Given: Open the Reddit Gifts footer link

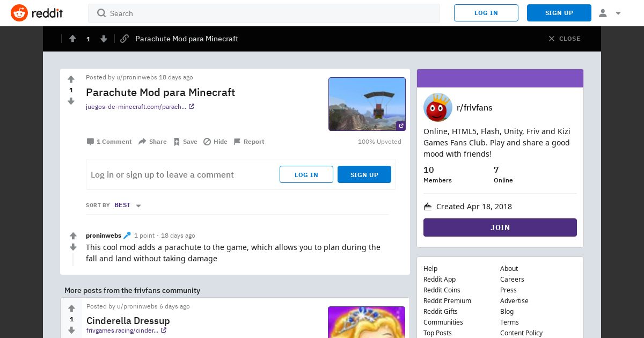Looking at the screenshot, I should point(441,311).
